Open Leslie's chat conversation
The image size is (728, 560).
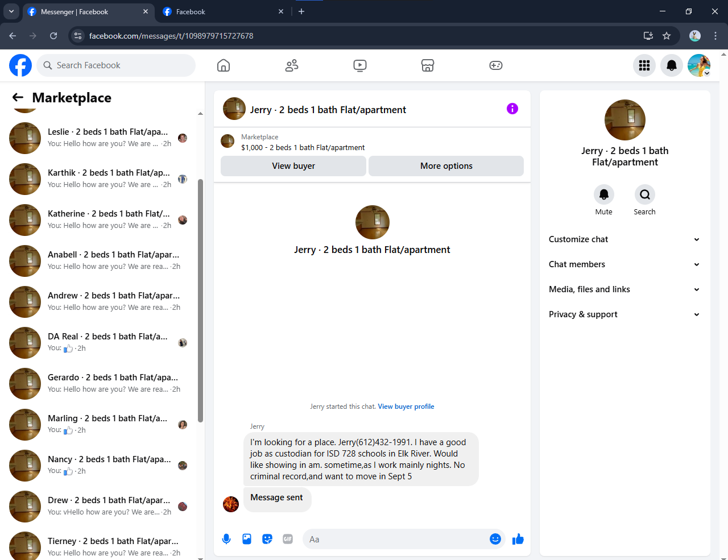(99, 138)
